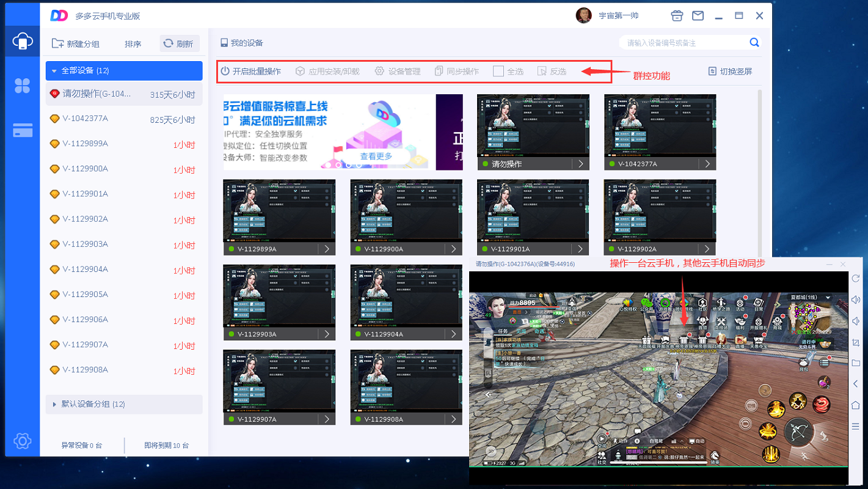The height and width of the screenshot is (489, 868).
Task: Click 切换竖屏 to switch portrait
Action: click(731, 72)
